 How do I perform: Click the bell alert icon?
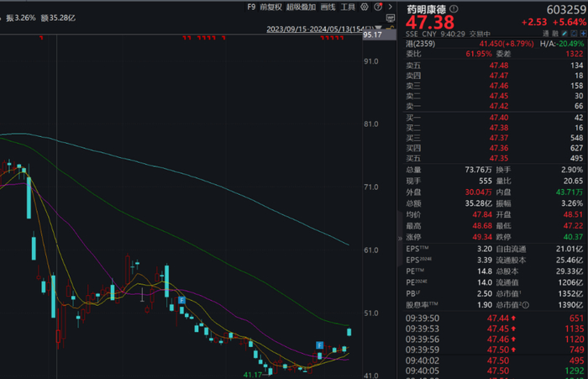(574, 34)
